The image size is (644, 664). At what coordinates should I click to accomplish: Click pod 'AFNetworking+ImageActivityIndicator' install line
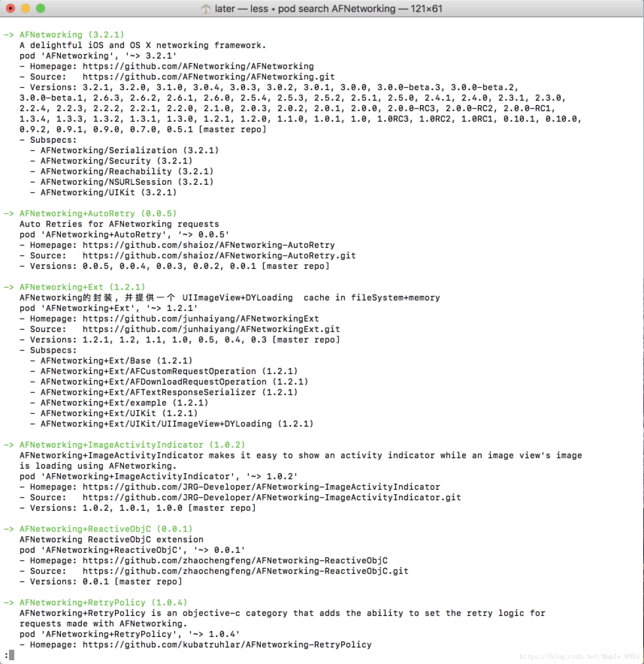(159, 476)
